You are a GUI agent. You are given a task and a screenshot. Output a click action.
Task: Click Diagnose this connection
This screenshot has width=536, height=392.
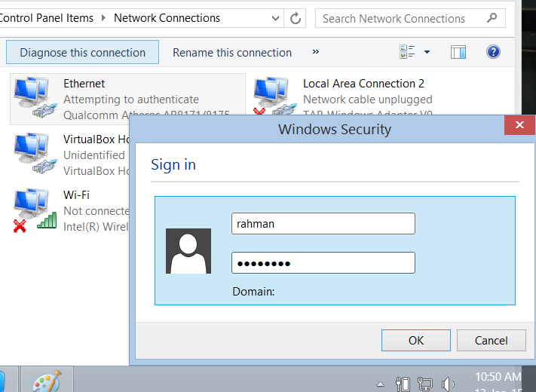[x=82, y=53]
